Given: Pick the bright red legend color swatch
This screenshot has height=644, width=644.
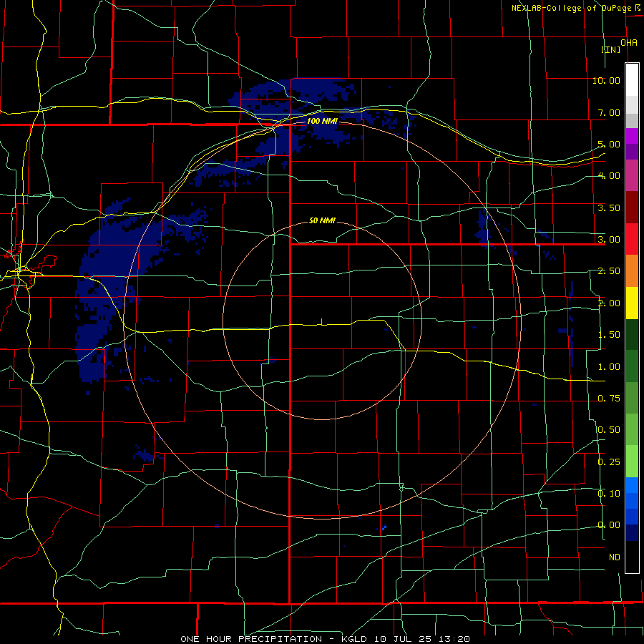Looking at the screenshot, I should [632, 240].
